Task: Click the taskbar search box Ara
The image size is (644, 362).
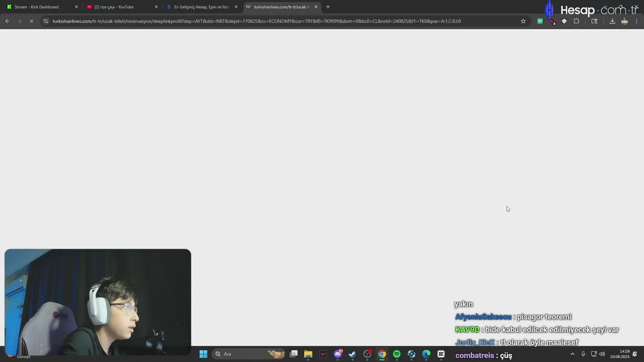Action: pyautogui.click(x=249, y=354)
